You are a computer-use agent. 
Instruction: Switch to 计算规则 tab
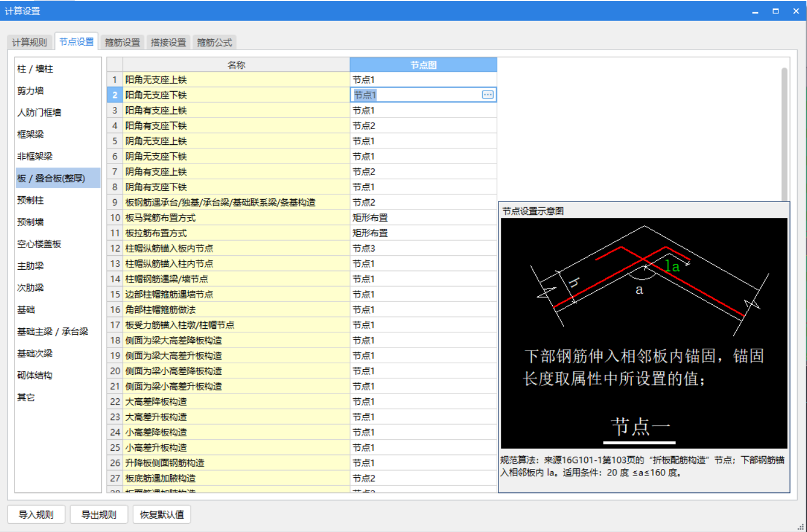[x=29, y=42]
